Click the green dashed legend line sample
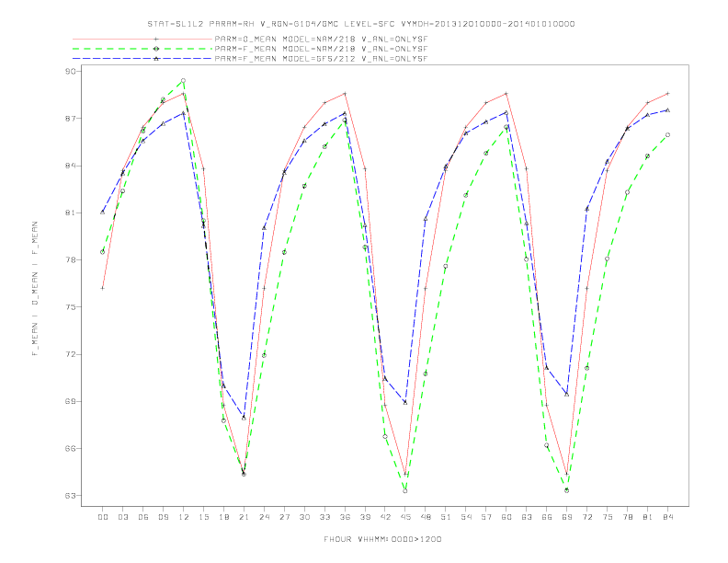 tap(142, 49)
